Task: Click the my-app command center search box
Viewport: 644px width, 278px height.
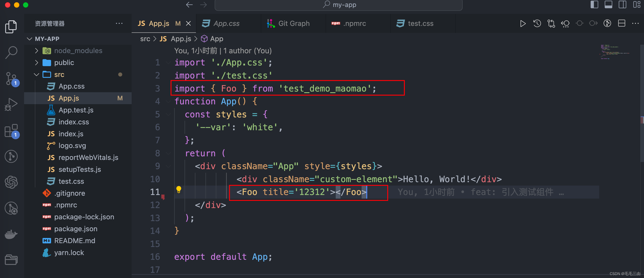Action: point(338,5)
